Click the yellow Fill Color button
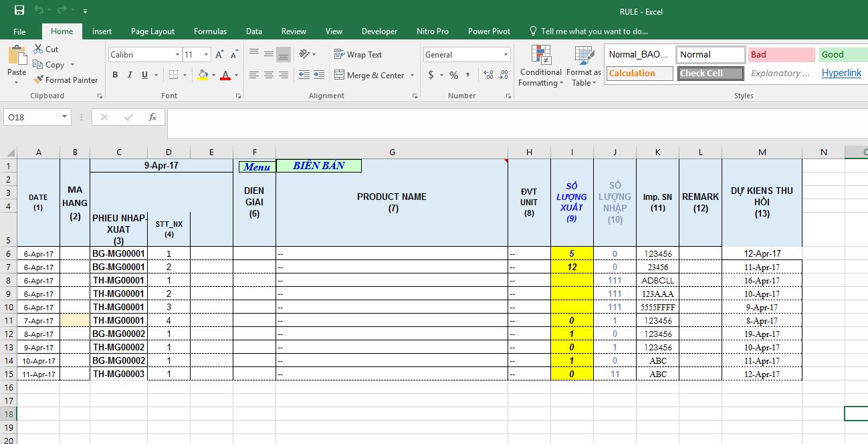Viewport: 868px width, 444px height. click(x=203, y=76)
